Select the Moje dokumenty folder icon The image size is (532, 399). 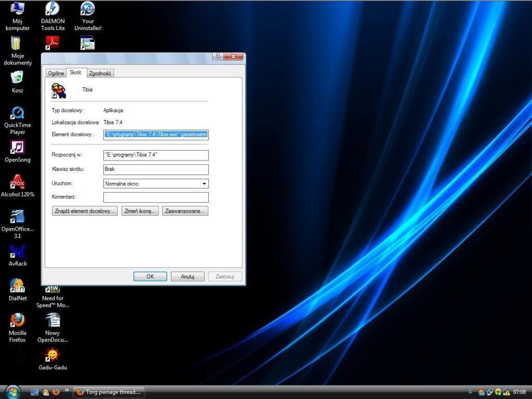[17, 51]
